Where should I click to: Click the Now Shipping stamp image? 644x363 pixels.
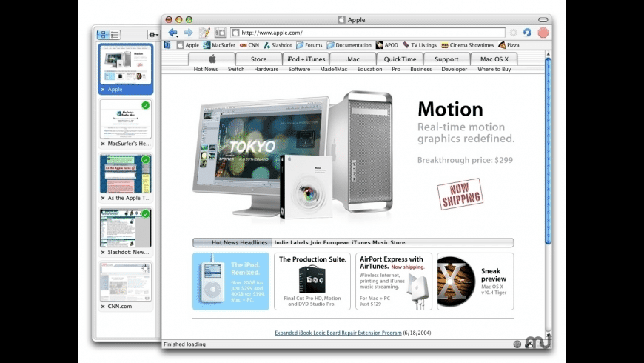[460, 194]
